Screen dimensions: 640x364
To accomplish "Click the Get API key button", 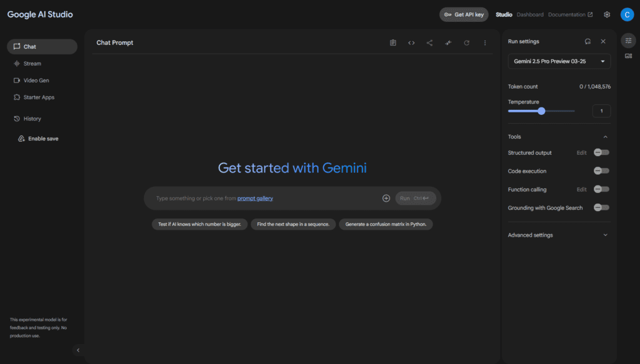I will 464,15.
